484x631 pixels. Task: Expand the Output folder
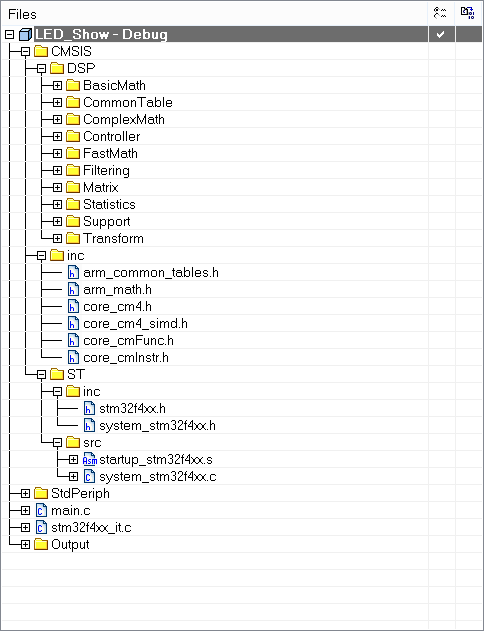(x=25, y=544)
